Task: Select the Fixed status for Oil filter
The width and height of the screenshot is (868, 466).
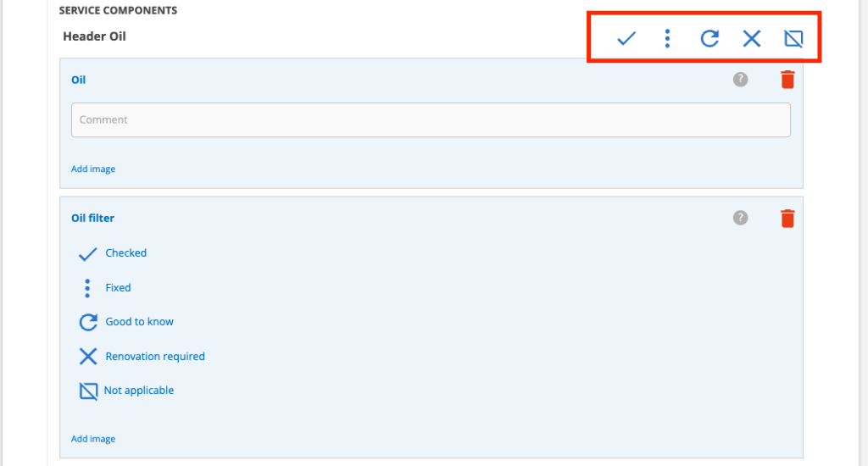Action: 106,288
